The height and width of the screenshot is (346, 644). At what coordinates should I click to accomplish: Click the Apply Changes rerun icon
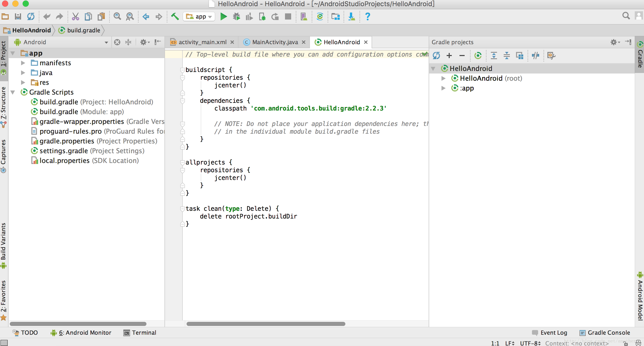[x=275, y=17]
